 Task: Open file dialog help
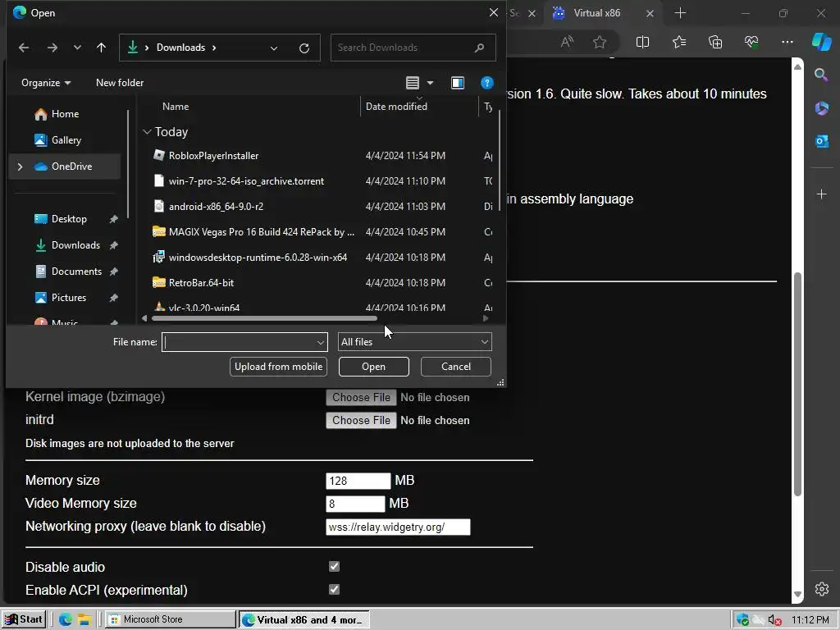(486, 83)
